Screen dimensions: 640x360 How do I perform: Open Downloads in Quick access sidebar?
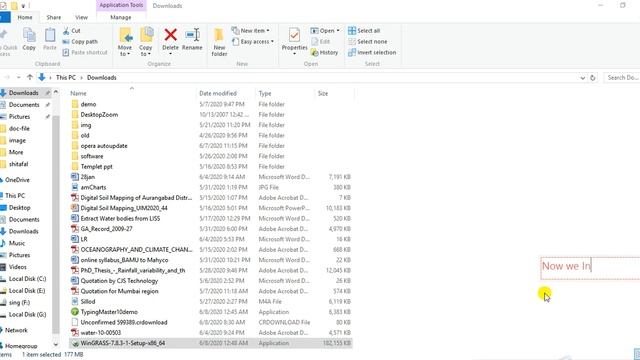coord(23,93)
